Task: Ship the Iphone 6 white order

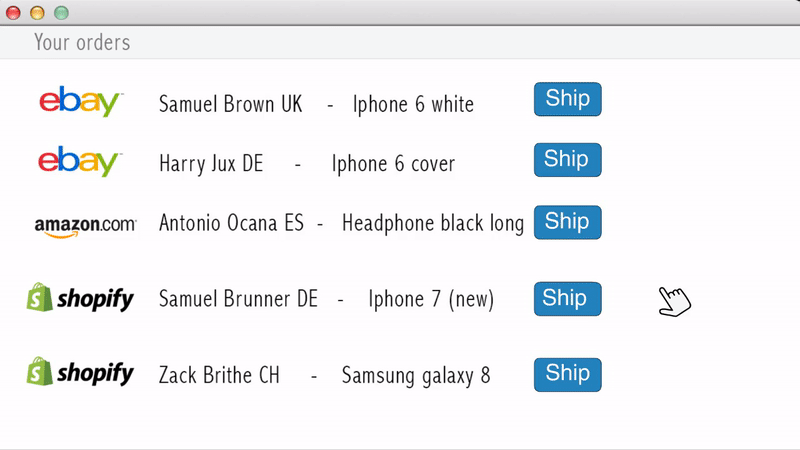Action: (567, 99)
